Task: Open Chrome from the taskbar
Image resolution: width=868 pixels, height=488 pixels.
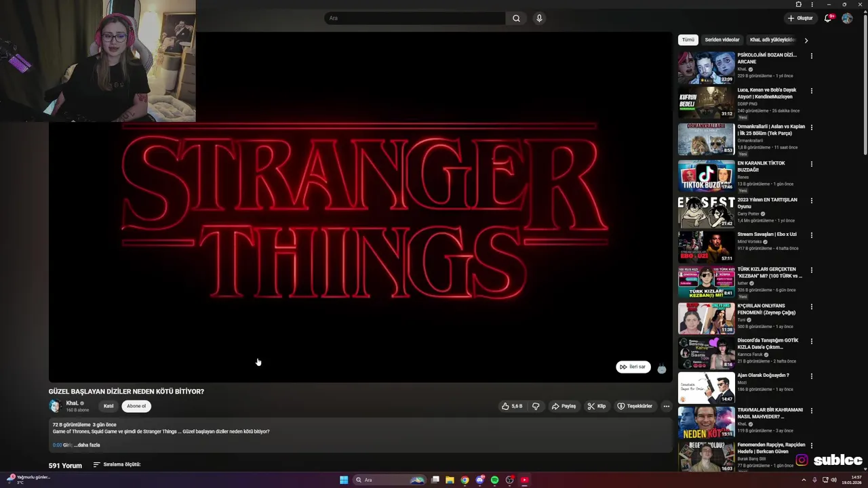Action: (x=465, y=480)
